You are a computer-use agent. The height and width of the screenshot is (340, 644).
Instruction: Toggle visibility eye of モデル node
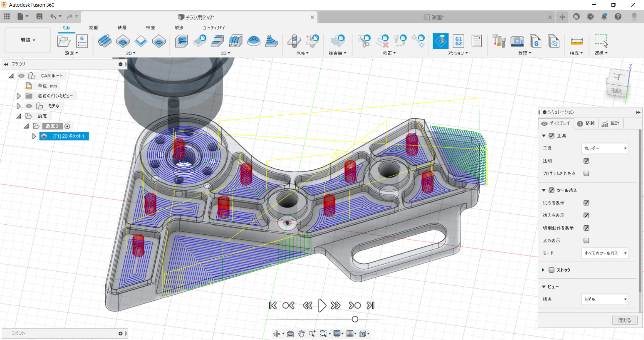(29, 106)
